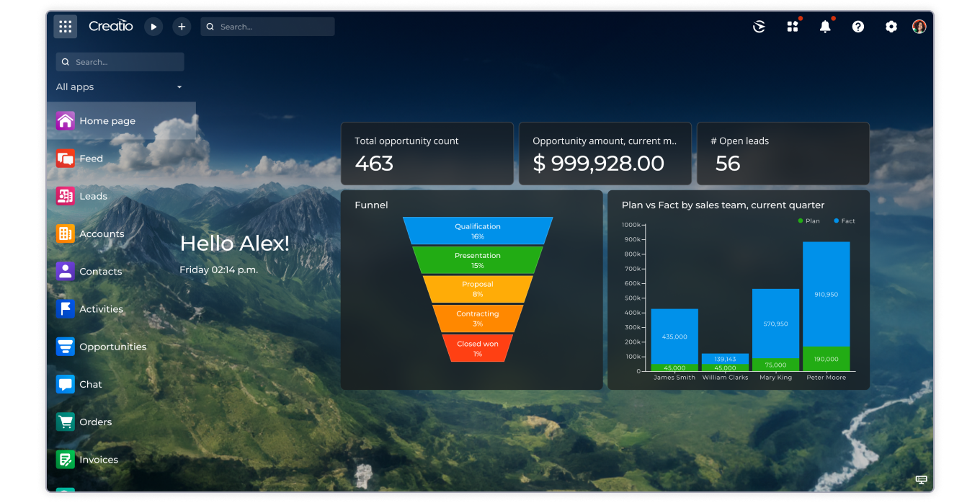
Task: Open the Contacts section icon
Action: point(65,271)
